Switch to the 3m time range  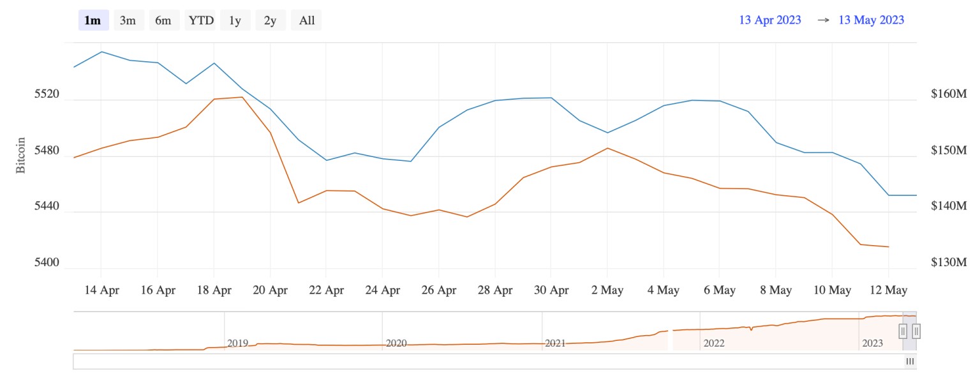point(128,20)
